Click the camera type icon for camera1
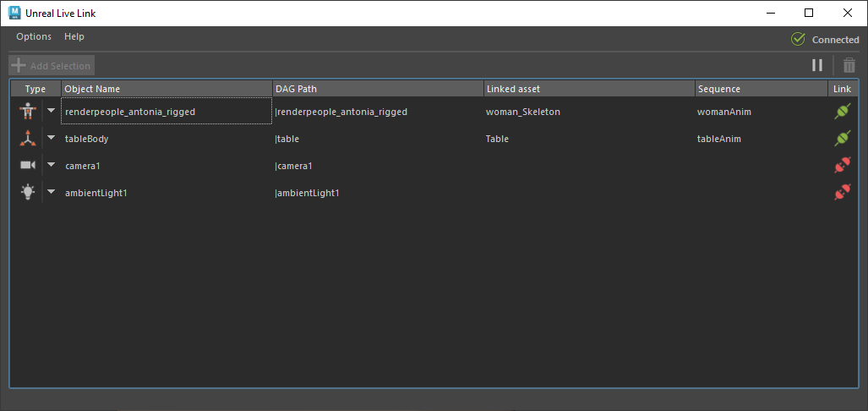This screenshot has width=868, height=411. click(27, 165)
